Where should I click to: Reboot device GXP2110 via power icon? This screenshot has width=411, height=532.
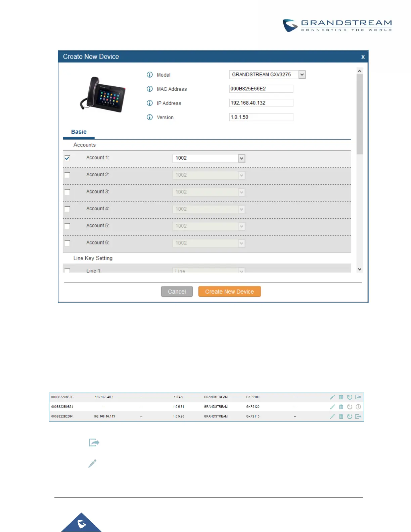click(350, 416)
